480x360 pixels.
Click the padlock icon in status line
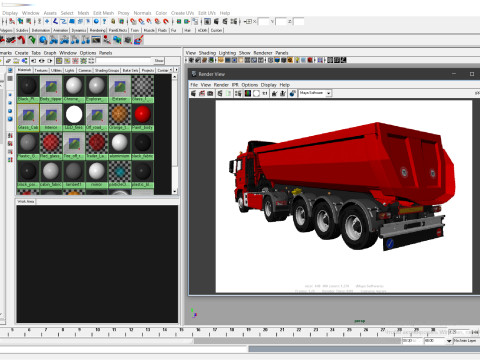click(x=113, y=21)
